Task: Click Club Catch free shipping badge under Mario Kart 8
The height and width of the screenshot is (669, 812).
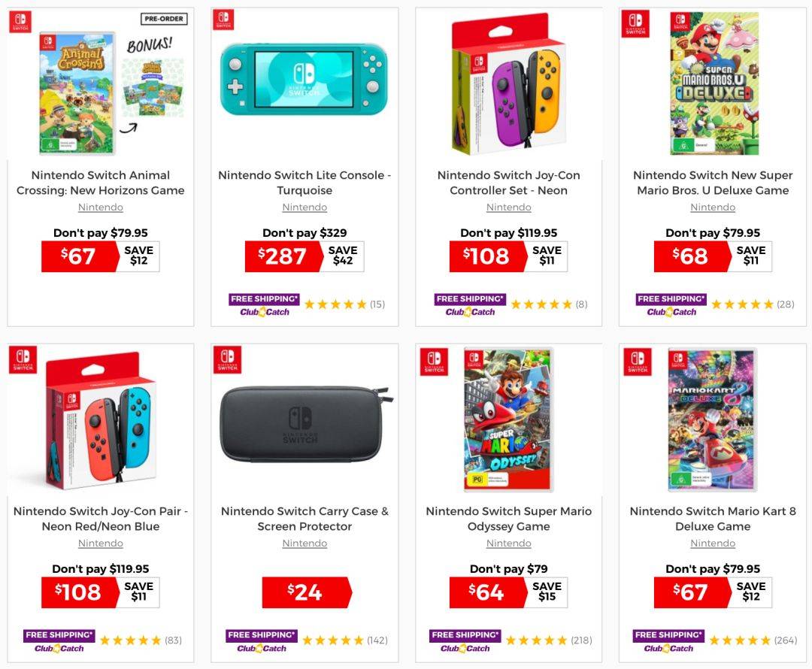Action: (668, 641)
